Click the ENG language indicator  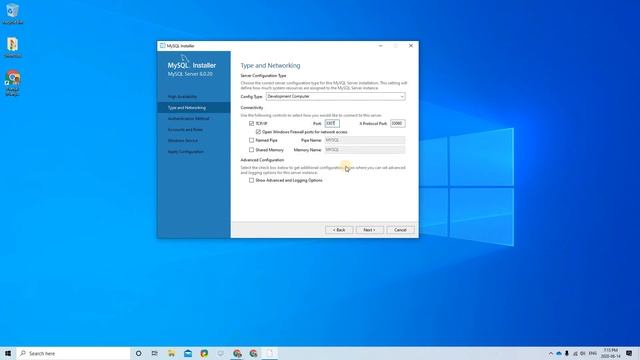point(593,353)
